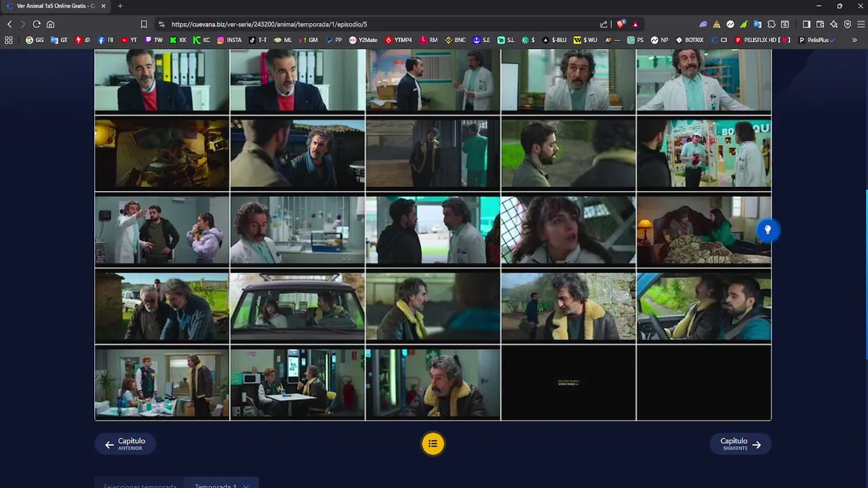The width and height of the screenshot is (868, 488).
Task: Go to Capitulo Siguiente
Action: point(741,444)
